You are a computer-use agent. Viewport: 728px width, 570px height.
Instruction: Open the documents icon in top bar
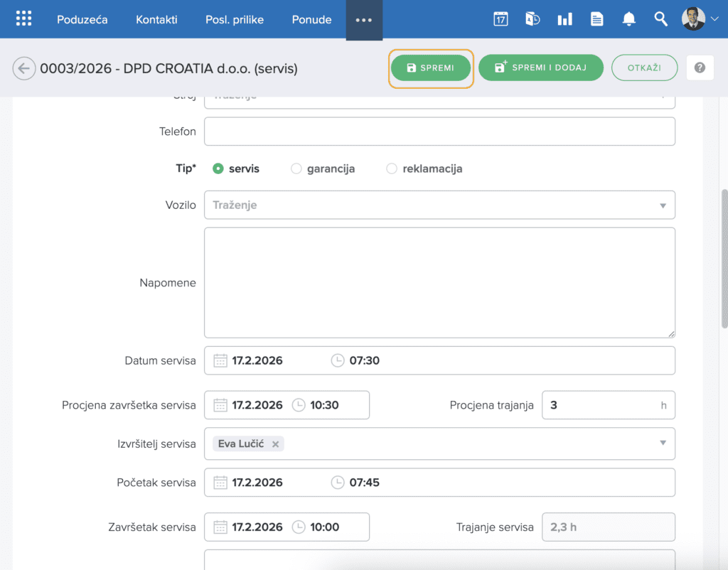pos(596,19)
